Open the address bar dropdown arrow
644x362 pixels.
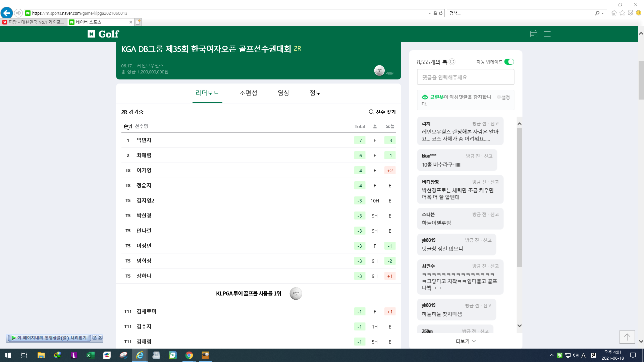(x=430, y=13)
